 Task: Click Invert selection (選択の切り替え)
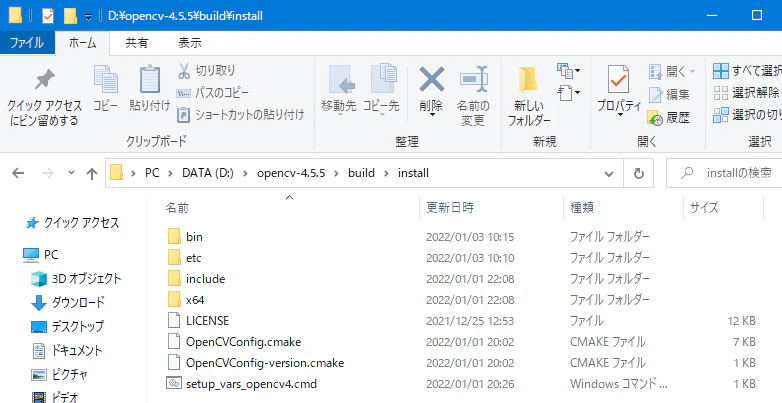click(747, 115)
